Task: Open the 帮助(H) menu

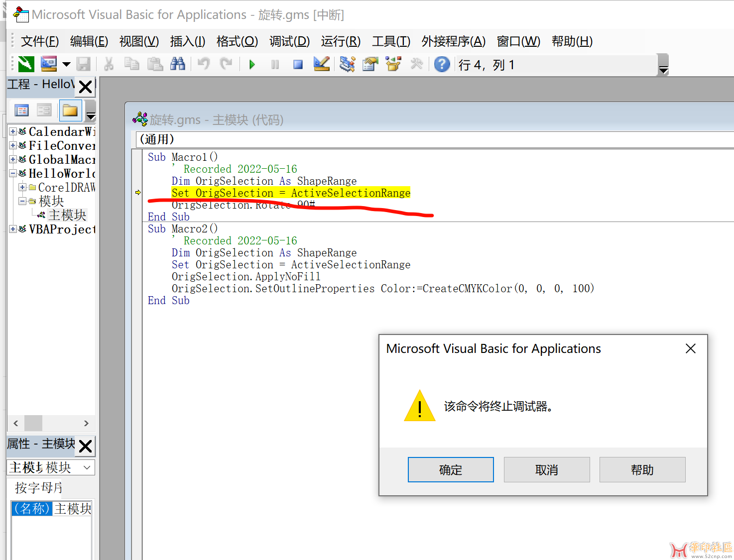Action: 572,41
